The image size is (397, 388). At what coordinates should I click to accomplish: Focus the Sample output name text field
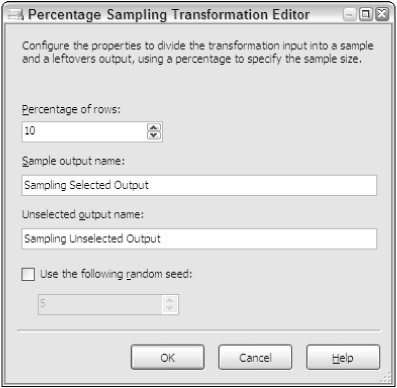pyautogui.click(x=199, y=185)
